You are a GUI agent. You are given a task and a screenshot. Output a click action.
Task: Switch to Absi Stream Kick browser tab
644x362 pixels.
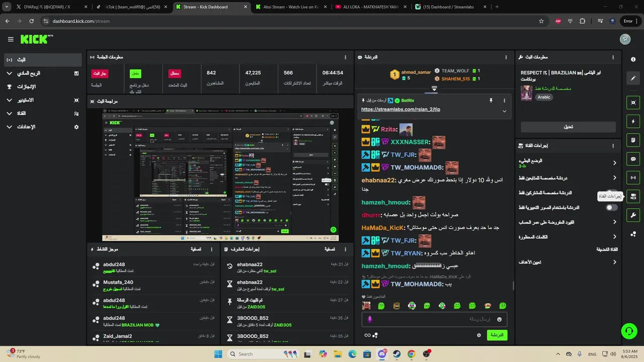(290, 7)
